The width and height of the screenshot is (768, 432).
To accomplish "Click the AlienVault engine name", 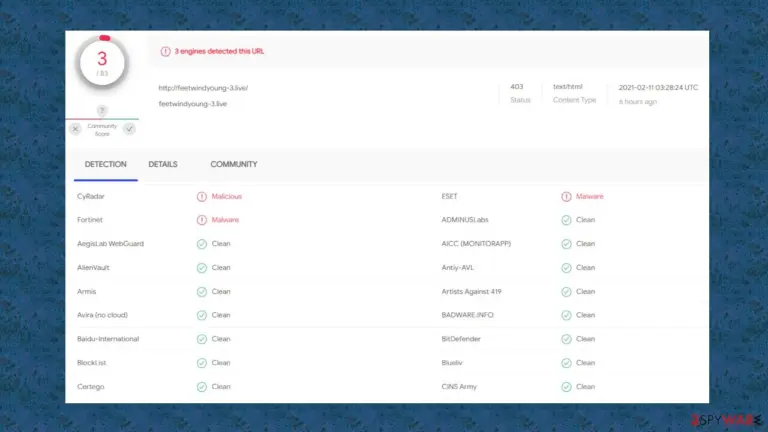I will tap(93, 268).
